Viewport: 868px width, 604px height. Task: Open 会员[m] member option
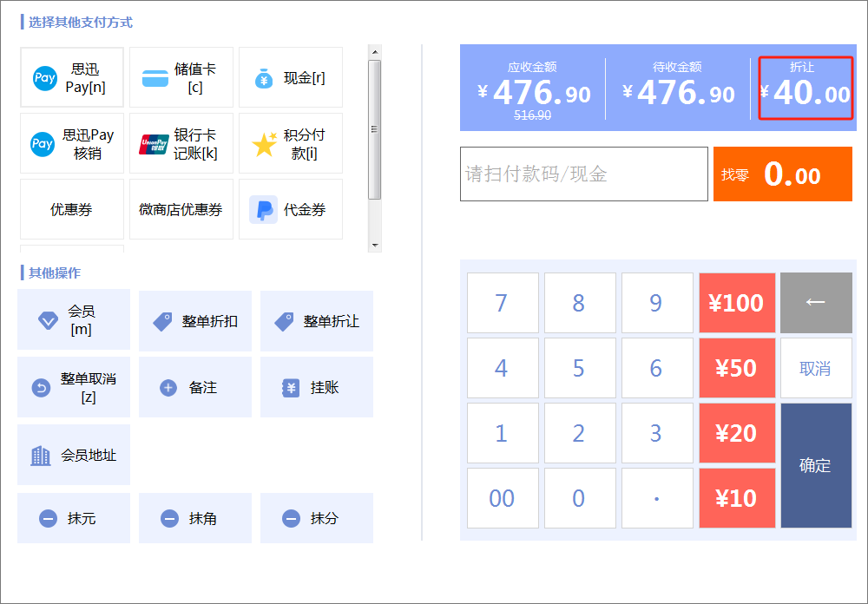point(74,320)
